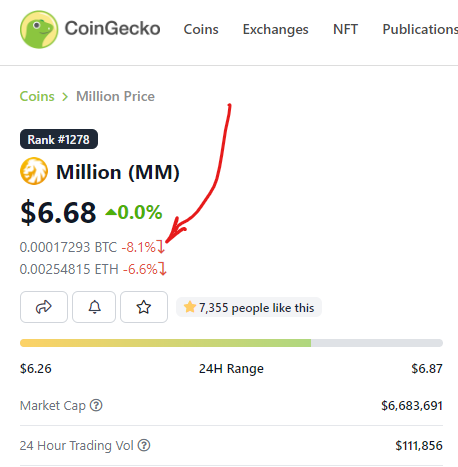Open 24 Hour Trading Vol help icon

[x=144, y=445]
